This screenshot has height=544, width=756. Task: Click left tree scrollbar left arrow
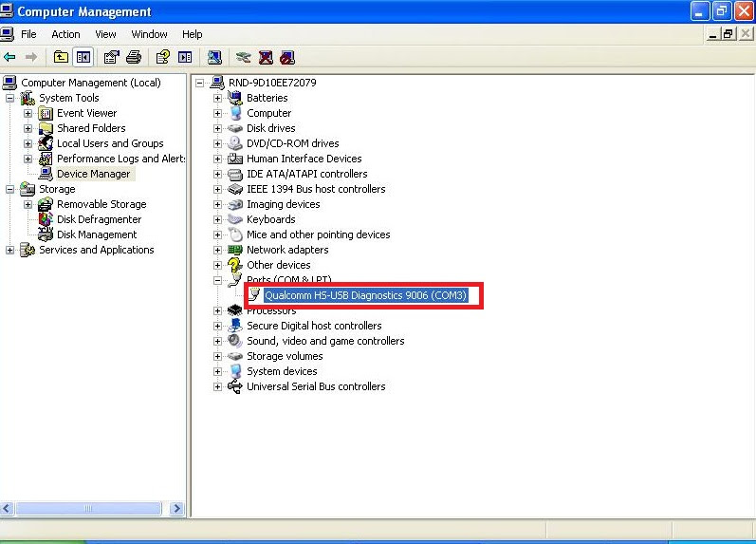tap(8, 508)
